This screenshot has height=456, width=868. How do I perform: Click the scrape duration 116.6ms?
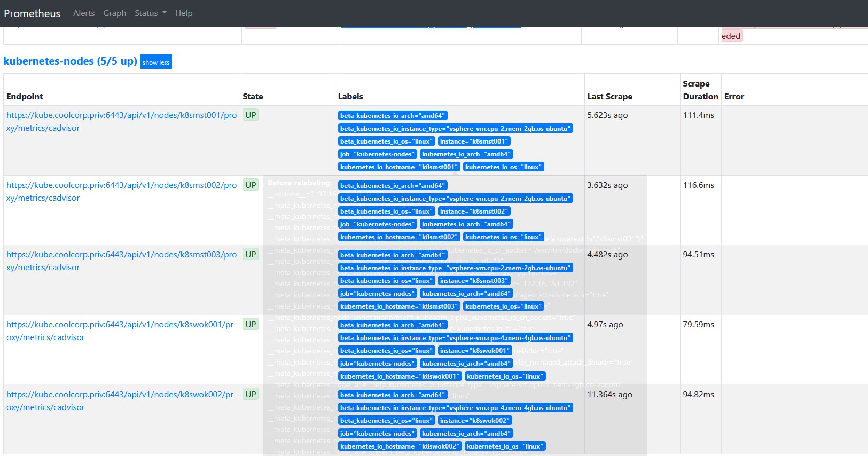click(x=699, y=185)
